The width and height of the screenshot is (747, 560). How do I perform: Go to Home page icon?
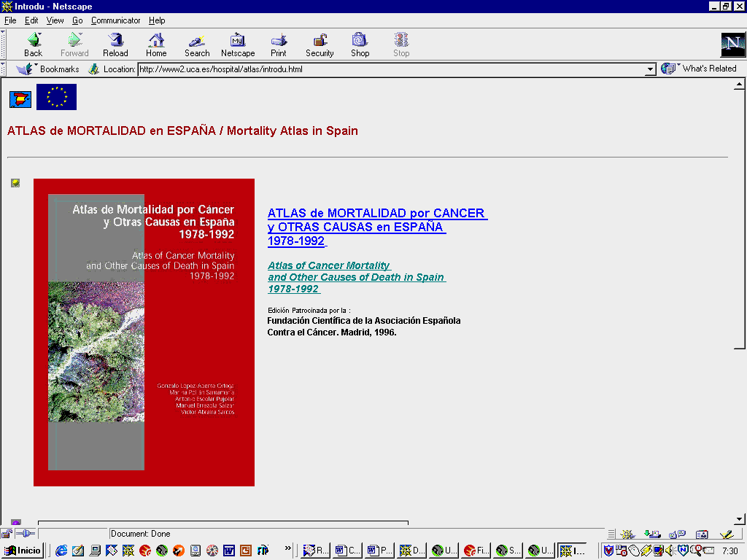pos(156,44)
